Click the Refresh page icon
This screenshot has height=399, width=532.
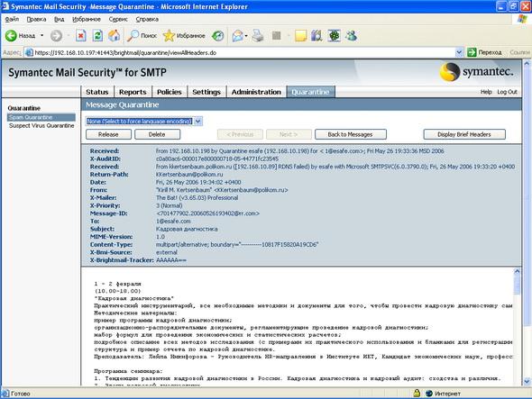[97, 36]
